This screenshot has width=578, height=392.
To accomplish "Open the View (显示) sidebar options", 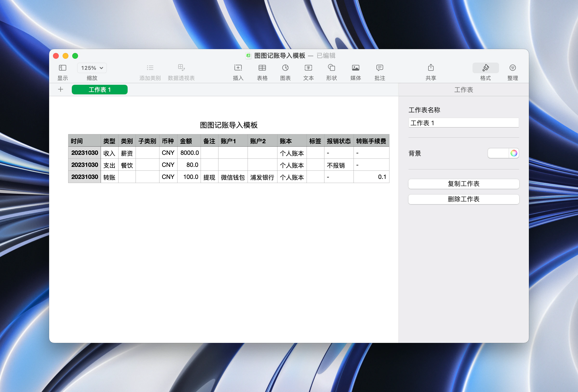I will coord(62,68).
